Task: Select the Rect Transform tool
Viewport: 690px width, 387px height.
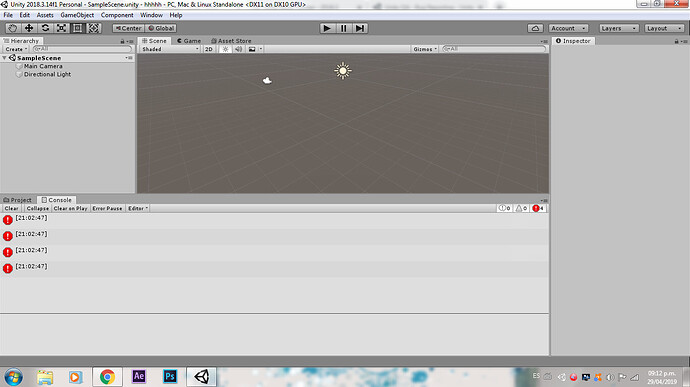Action: tap(77, 28)
